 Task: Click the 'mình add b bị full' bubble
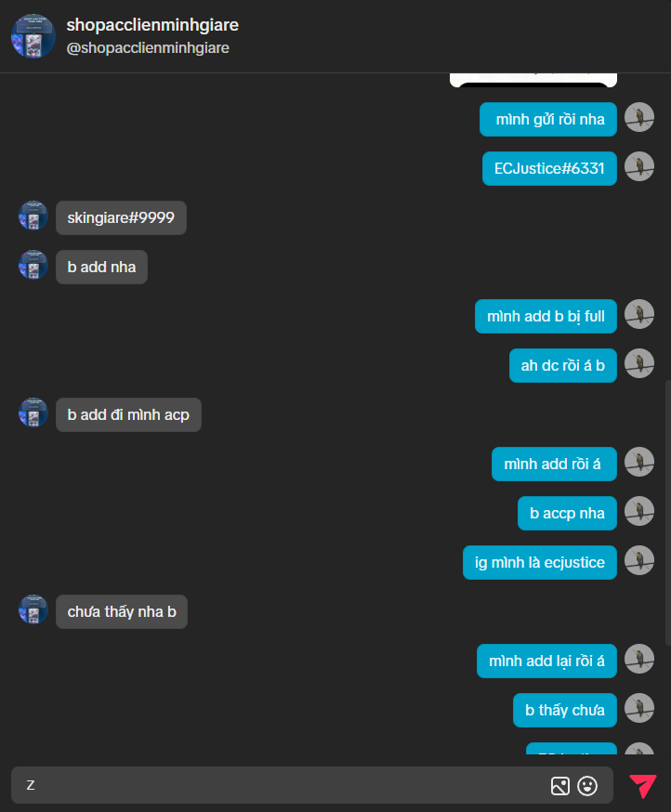546,317
